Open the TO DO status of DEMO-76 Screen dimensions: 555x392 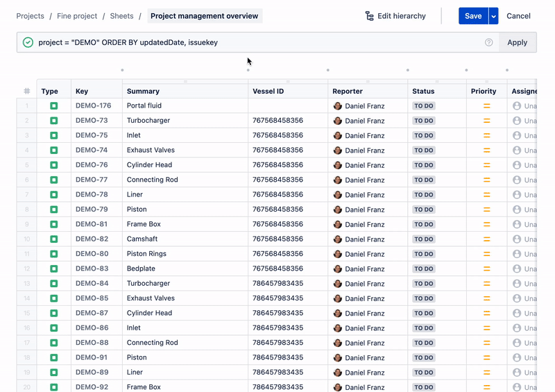coord(424,165)
